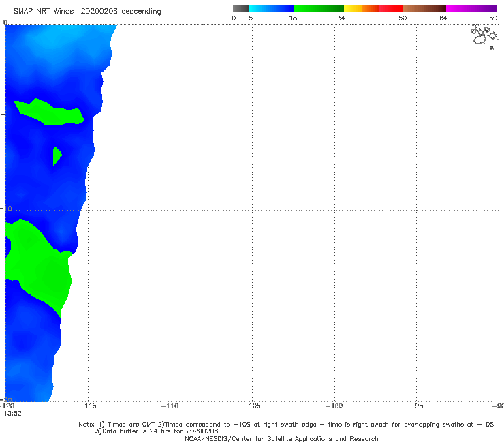
Task: Click the NOAA/NESDIS credit line
Action: [281, 438]
